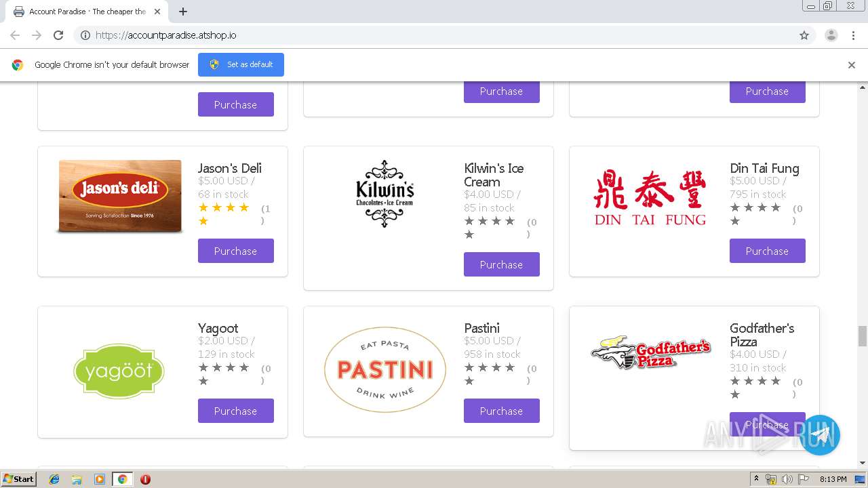868x488 pixels.
Task: Click the first star of Kilwin's rating
Action: (469, 221)
